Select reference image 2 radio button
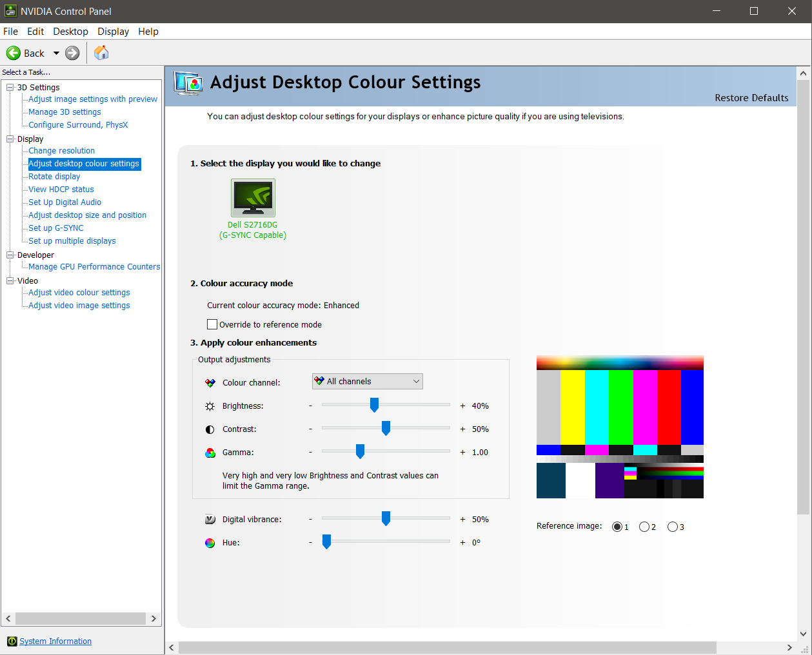Viewport: 812px width, 655px height. point(644,527)
